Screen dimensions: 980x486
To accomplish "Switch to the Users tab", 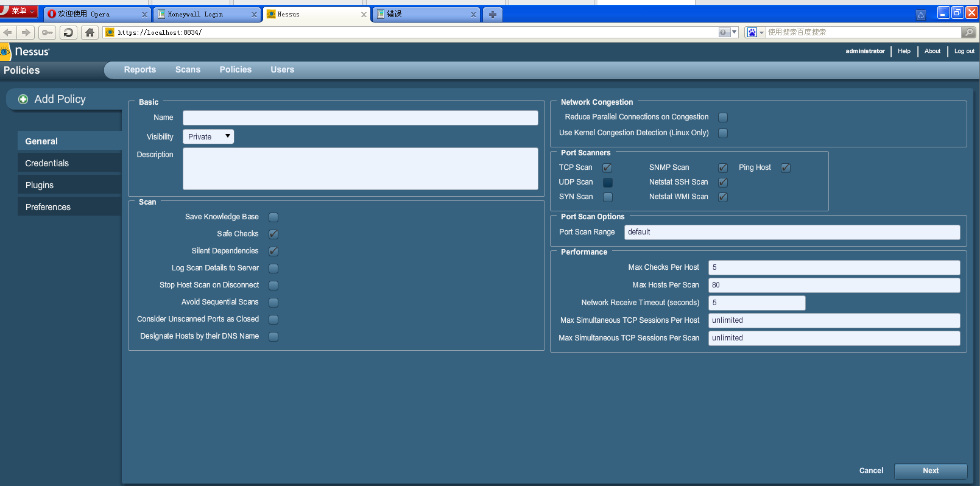I will [283, 70].
